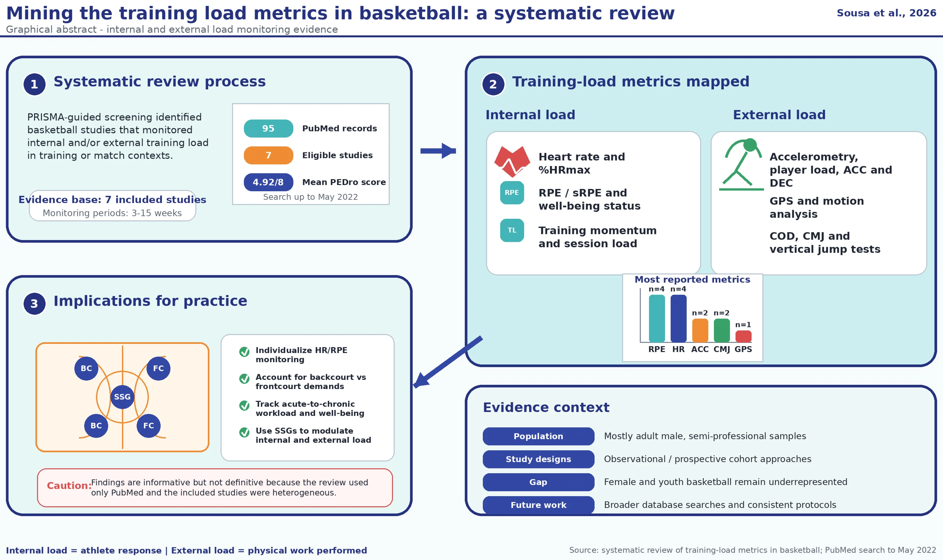Click 'Female and youth basketball remain underrepresented'

tap(725, 482)
